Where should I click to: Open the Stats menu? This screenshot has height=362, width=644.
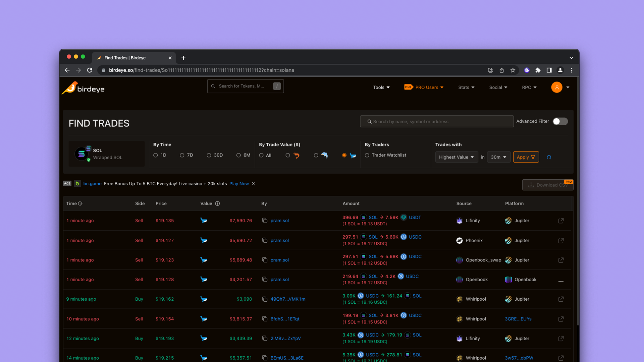pos(466,87)
